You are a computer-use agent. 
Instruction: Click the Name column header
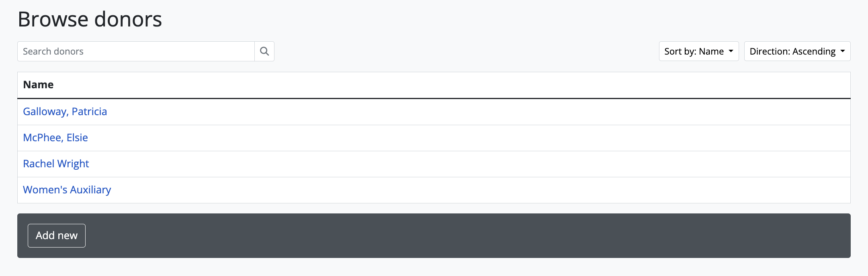38,85
